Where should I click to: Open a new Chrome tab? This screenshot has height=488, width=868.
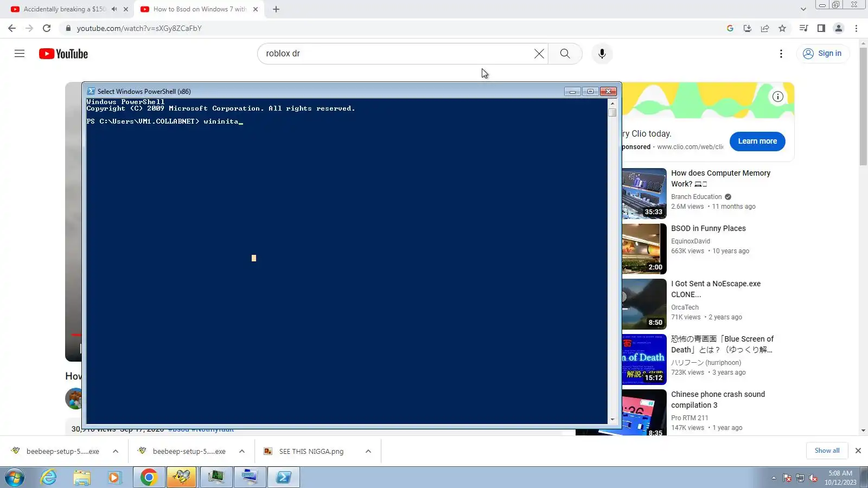tap(276, 9)
